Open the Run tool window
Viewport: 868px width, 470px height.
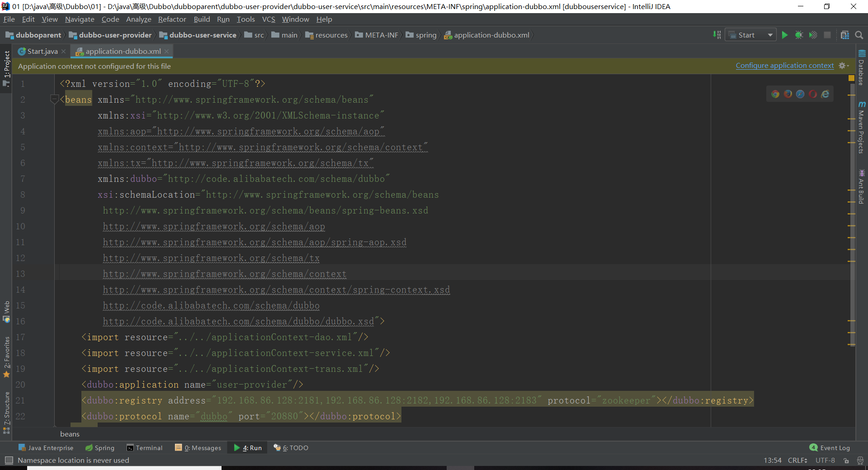click(x=248, y=448)
